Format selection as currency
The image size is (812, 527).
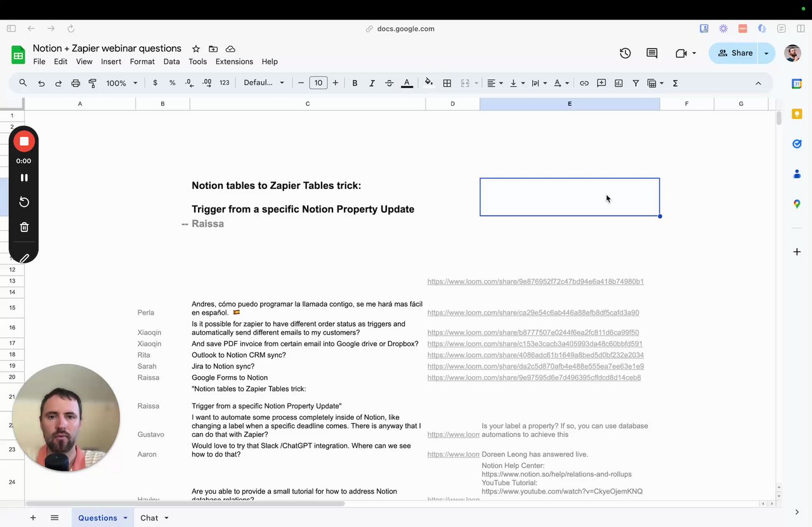click(x=155, y=83)
